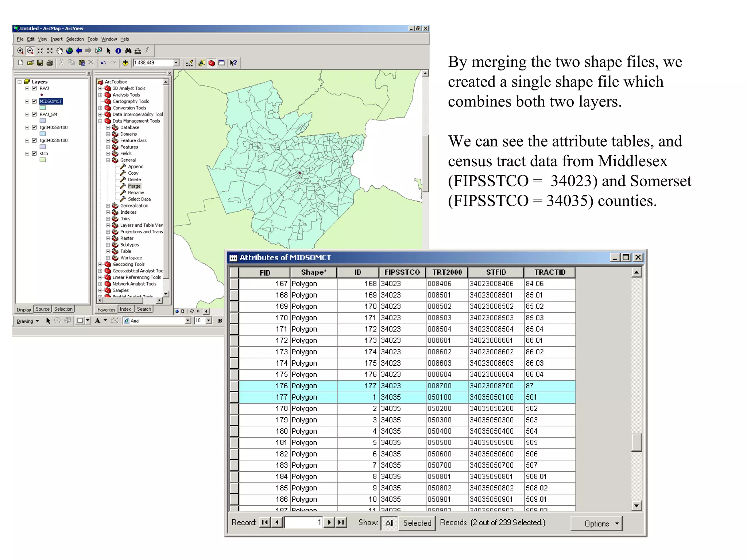Select the Select Features tool

98,51
